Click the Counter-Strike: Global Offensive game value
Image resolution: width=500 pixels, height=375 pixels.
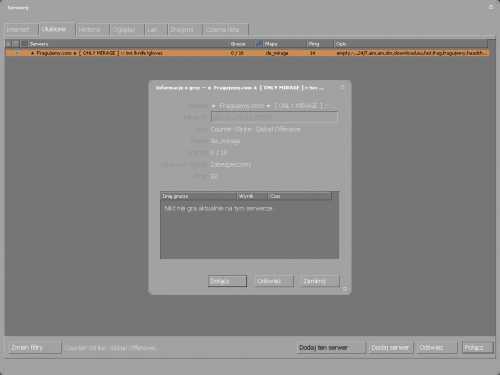[x=255, y=129]
